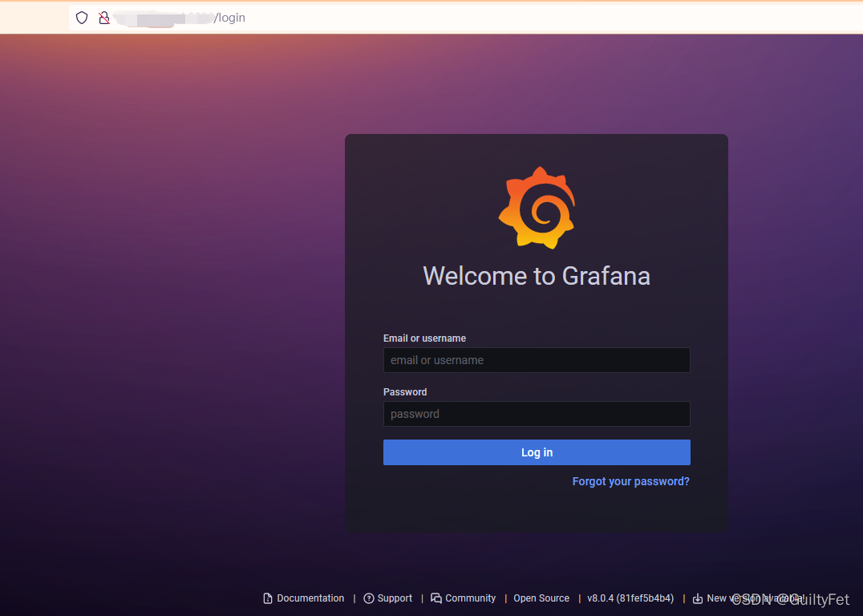
Task: Click the Email or username label
Action: point(424,338)
